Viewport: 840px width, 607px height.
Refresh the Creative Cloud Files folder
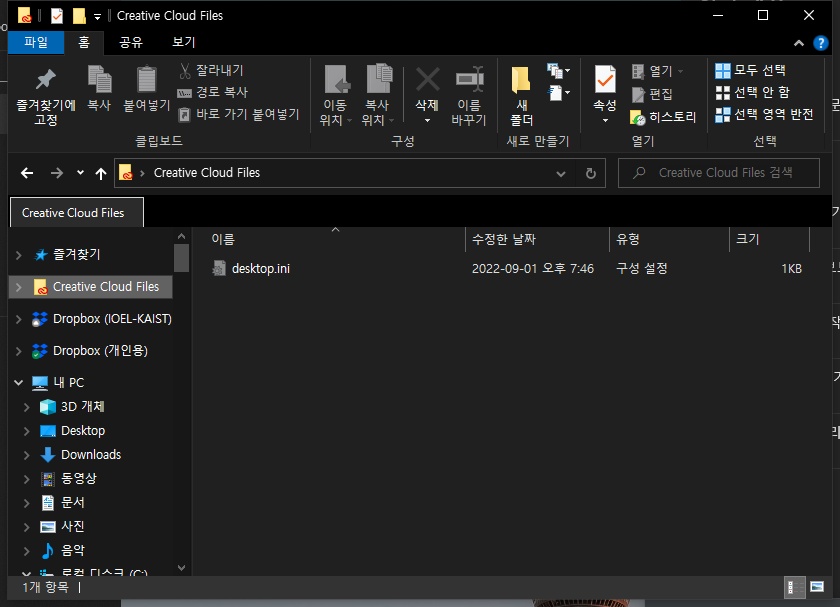(591, 174)
